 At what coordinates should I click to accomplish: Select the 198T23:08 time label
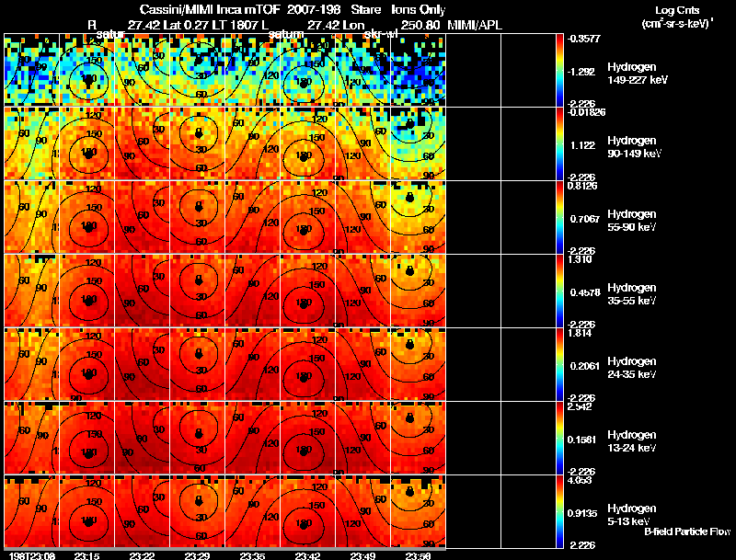click(31, 556)
